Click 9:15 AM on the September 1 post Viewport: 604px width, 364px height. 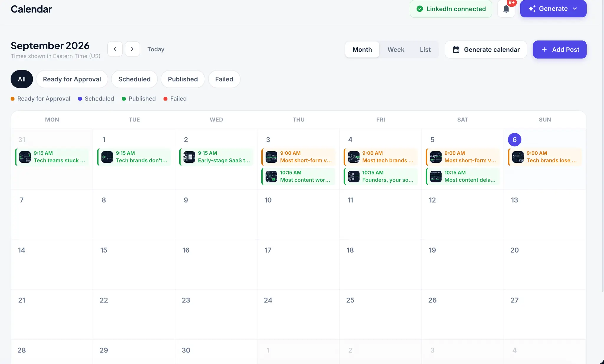[x=125, y=153]
